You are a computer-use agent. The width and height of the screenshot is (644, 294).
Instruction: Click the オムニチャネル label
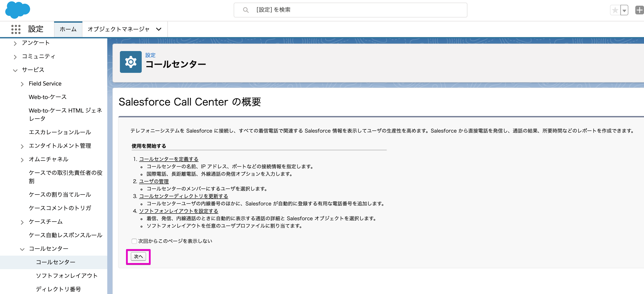48,159
